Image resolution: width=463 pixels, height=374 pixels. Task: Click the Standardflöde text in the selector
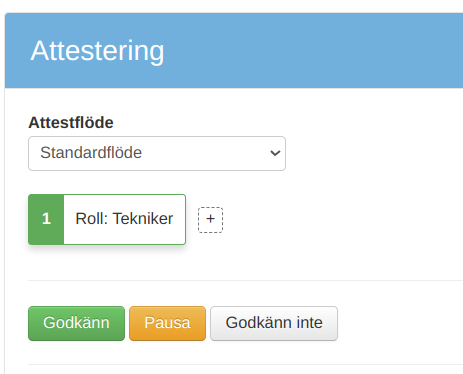(91, 153)
